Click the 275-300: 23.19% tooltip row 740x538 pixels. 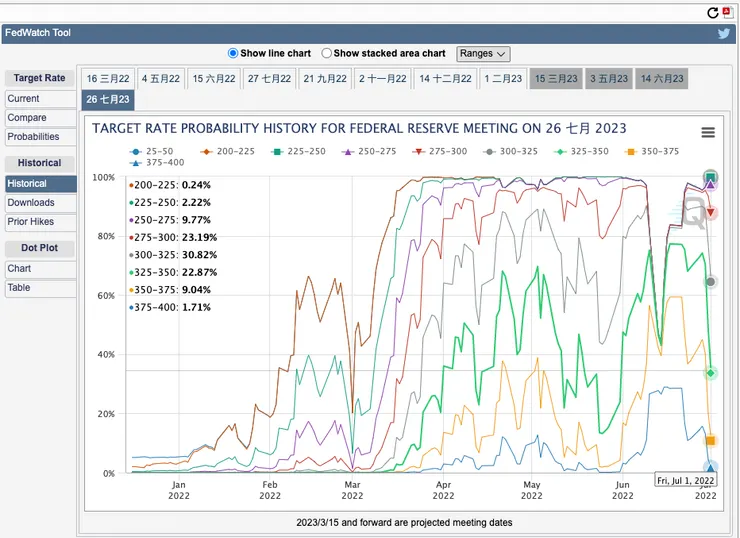click(x=173, y=237)
